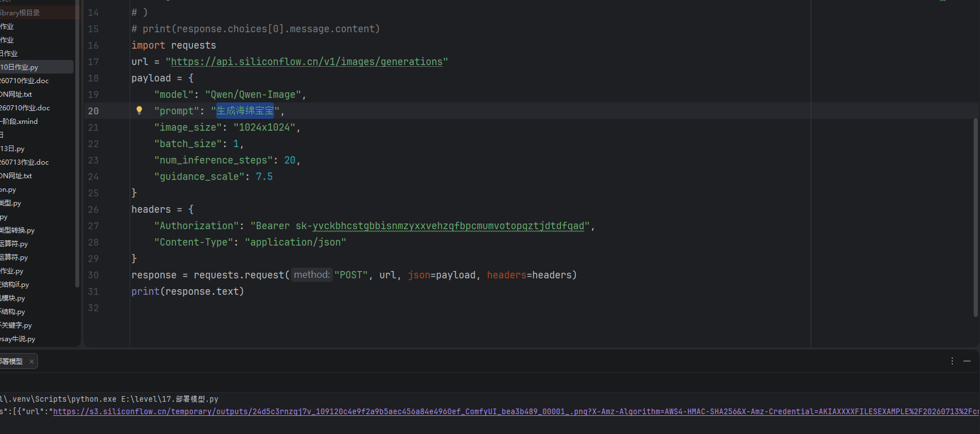This screenshot has height=434, width=980.
Task: Click headers=headers argument on line 30
Action: [529, 275]
